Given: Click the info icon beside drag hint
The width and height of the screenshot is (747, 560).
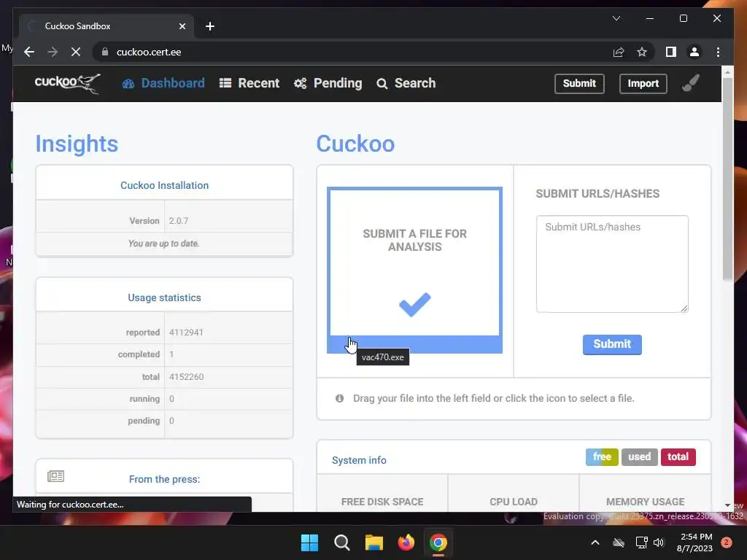Looking at the screenshot, I should [339, 398].
